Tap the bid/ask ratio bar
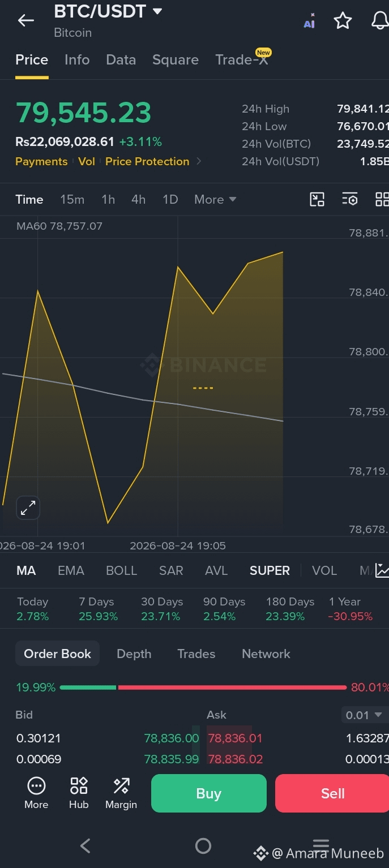The image size is (389, 868). coord(203,687)
